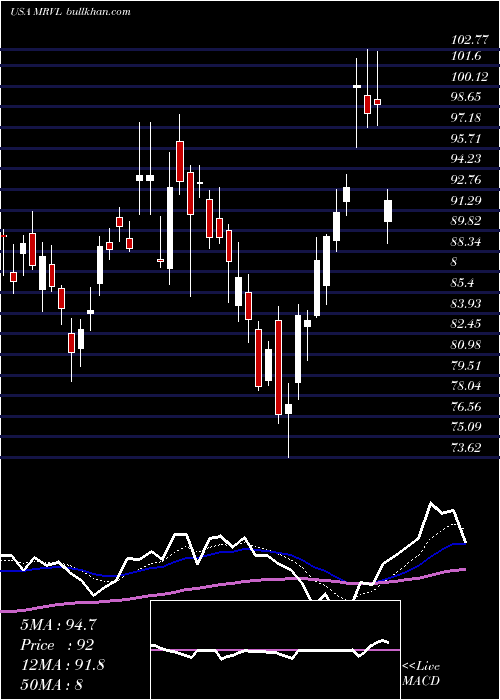
Task: Click the '<<Live MACD' label
Action: coord(421,673)
